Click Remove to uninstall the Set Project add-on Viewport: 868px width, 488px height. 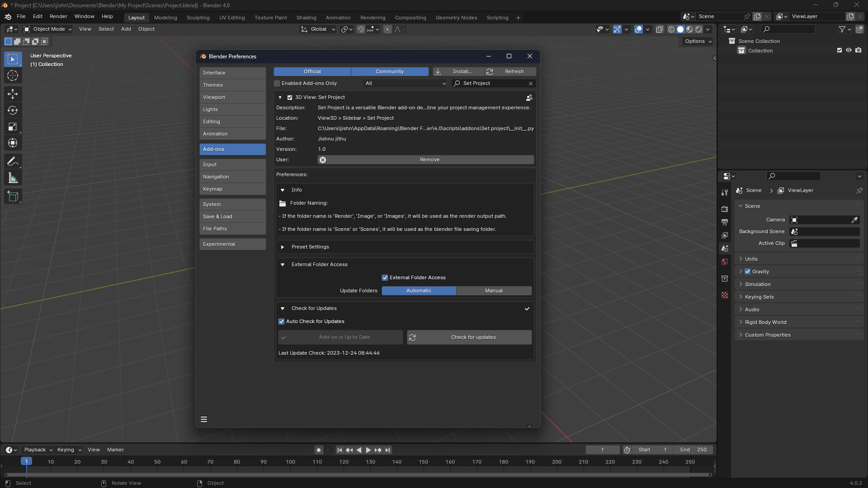(x=429, y=160)
